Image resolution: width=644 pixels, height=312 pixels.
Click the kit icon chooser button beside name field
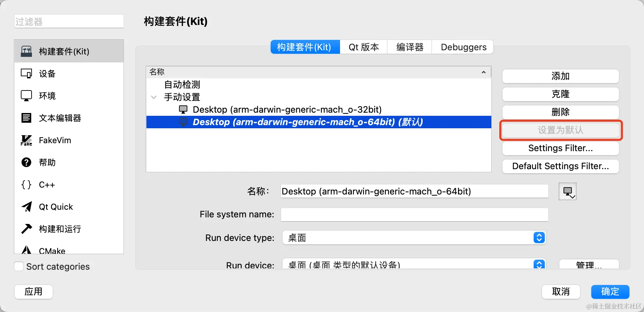tap(568, 191)
